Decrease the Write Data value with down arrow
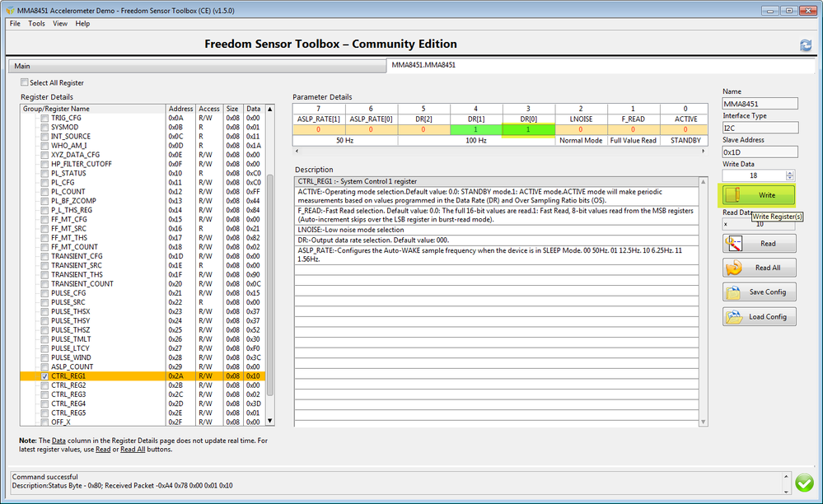 pos(789,179)
